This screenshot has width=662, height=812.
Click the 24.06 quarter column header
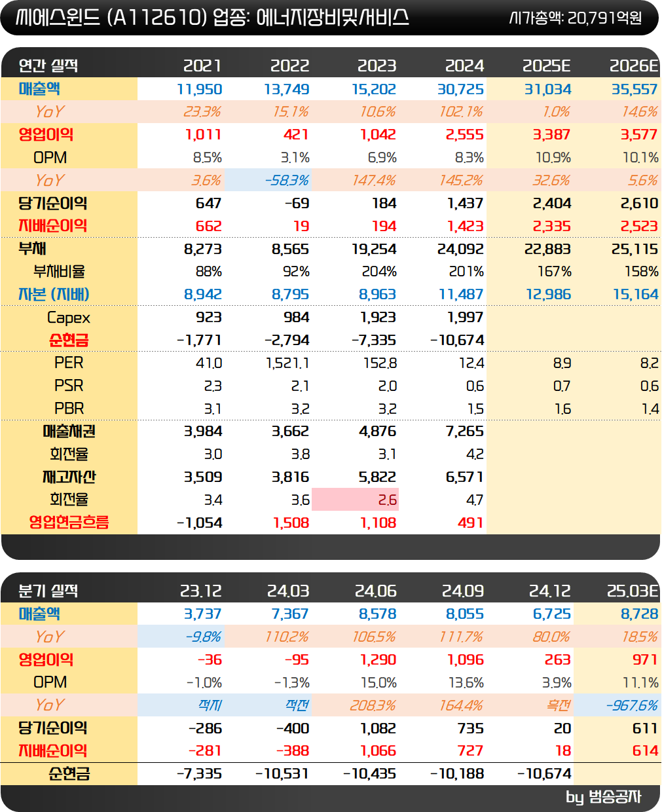coord(375,591)
